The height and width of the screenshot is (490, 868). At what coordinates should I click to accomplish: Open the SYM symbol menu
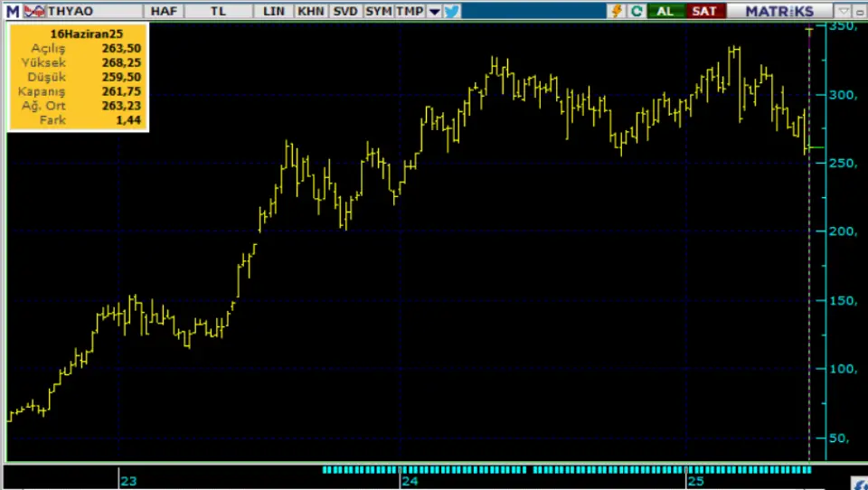379,11
